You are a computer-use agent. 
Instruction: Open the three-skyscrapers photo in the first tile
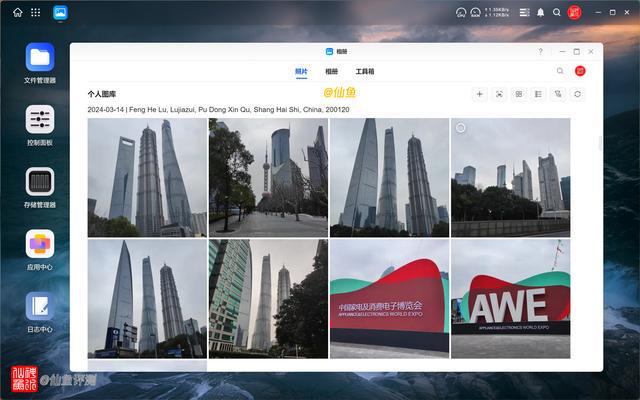click(147, 178)
